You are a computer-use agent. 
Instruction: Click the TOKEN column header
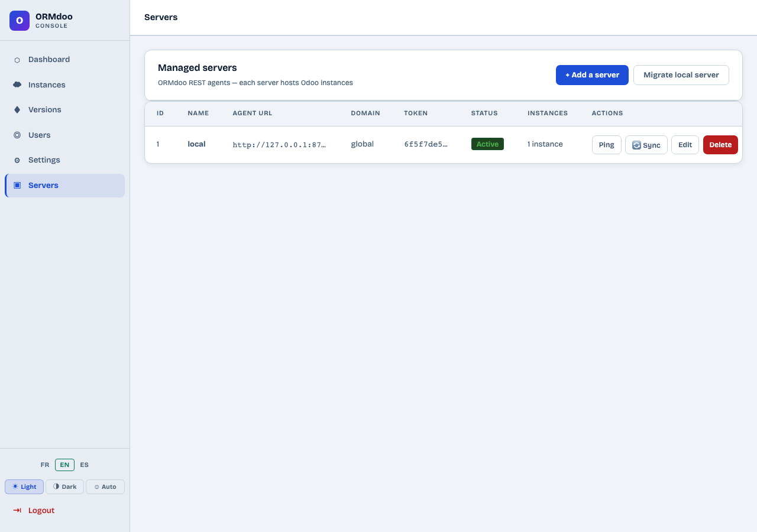pyautogui.click(x=416, y=113)
